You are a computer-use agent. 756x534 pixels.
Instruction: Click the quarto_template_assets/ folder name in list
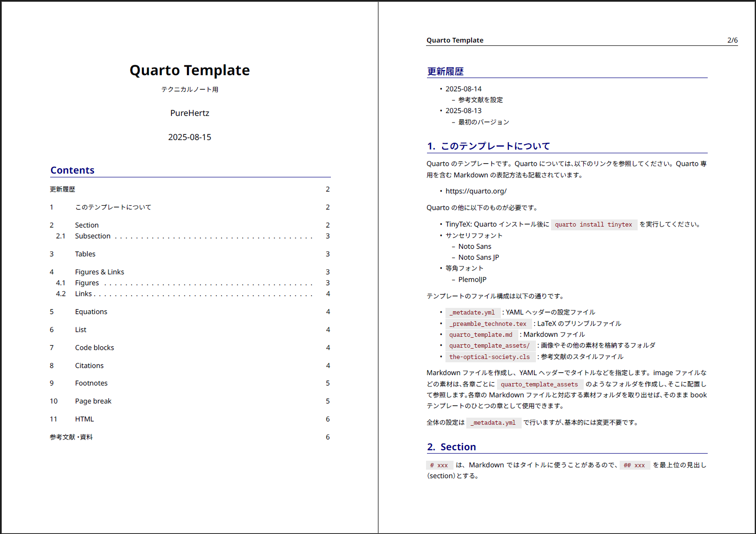click(x=489, y=346)
